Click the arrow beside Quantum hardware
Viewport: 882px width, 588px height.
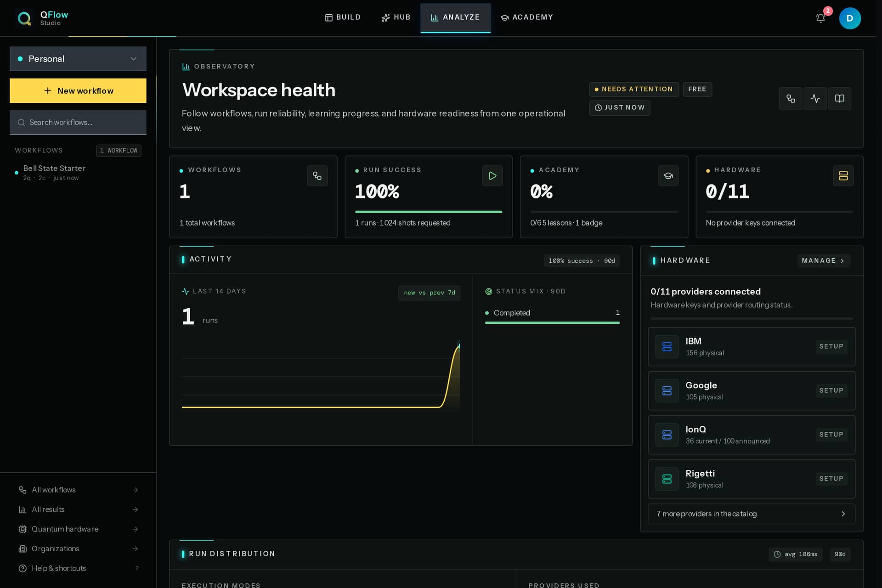coord(136,529)
